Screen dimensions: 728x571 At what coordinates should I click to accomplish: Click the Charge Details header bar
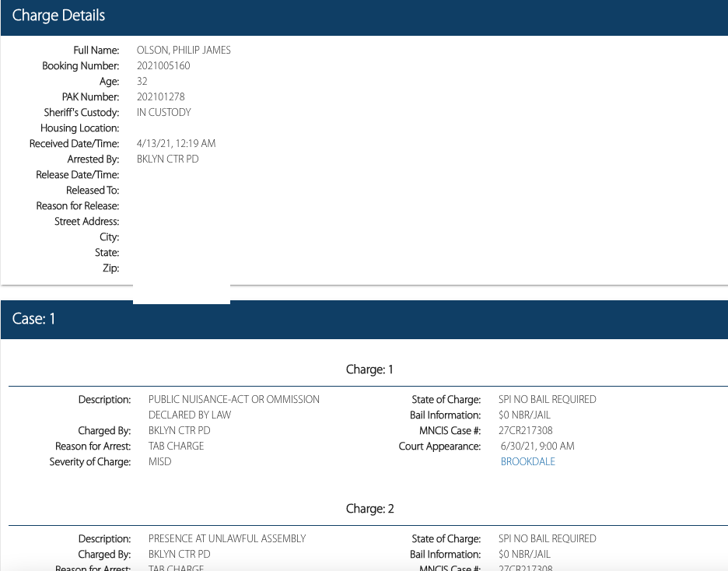coord(364,16)
